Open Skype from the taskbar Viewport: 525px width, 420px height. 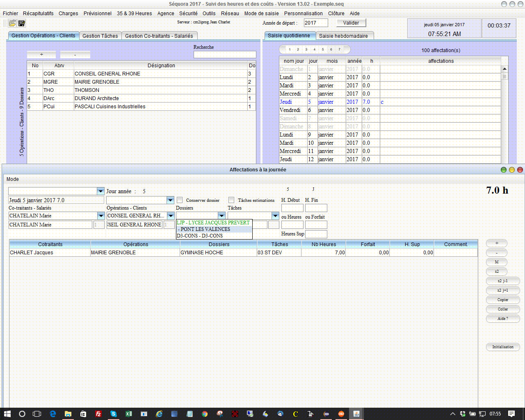click(114, 414)
